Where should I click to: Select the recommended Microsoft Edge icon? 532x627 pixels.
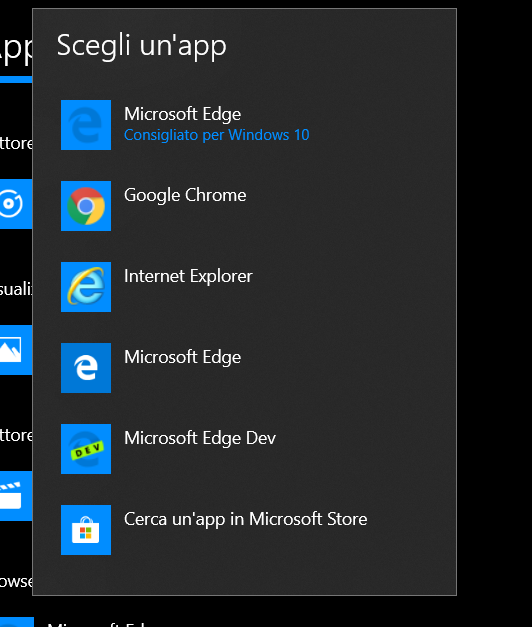(86, 125)
